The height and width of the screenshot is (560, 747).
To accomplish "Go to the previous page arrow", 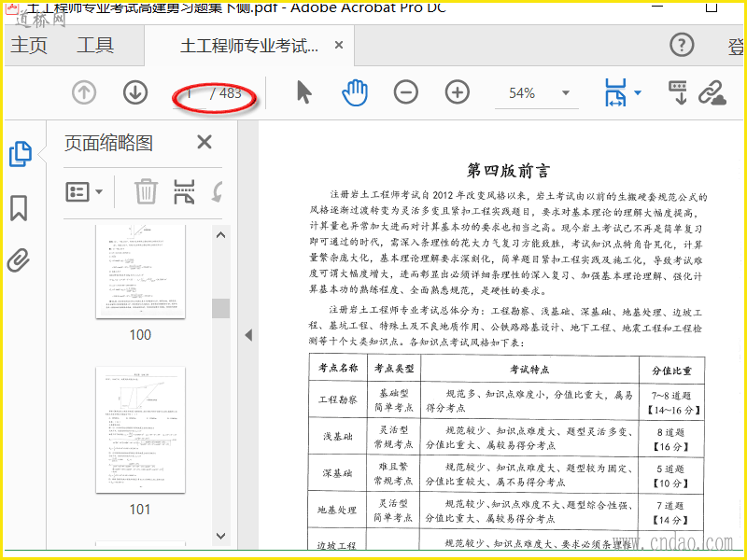I will pyautogui.click(x=84, y=92).
